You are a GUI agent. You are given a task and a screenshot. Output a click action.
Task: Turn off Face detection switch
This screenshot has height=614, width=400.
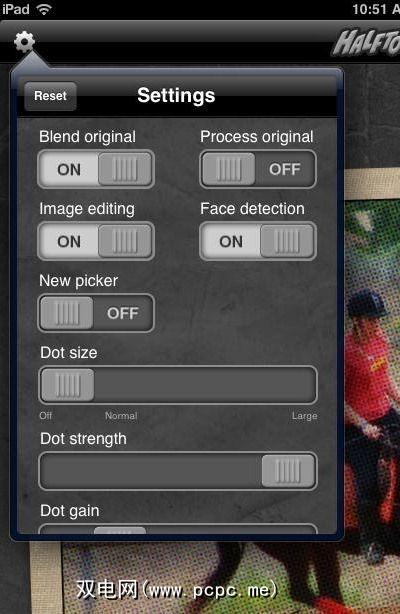click(x=258, y=241)
